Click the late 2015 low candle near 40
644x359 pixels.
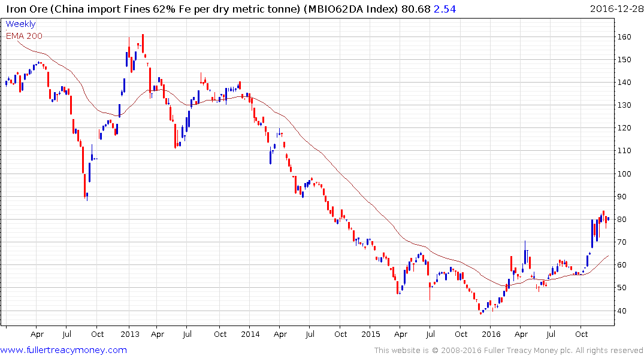pyautogui.click(x=481, y=313)
